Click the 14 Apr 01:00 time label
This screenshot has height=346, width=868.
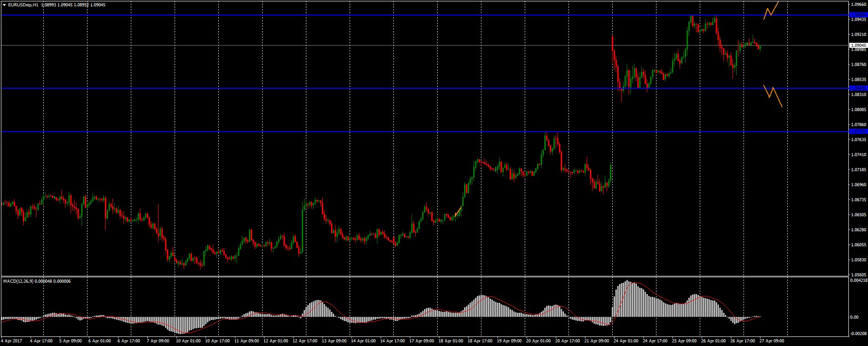363,341
